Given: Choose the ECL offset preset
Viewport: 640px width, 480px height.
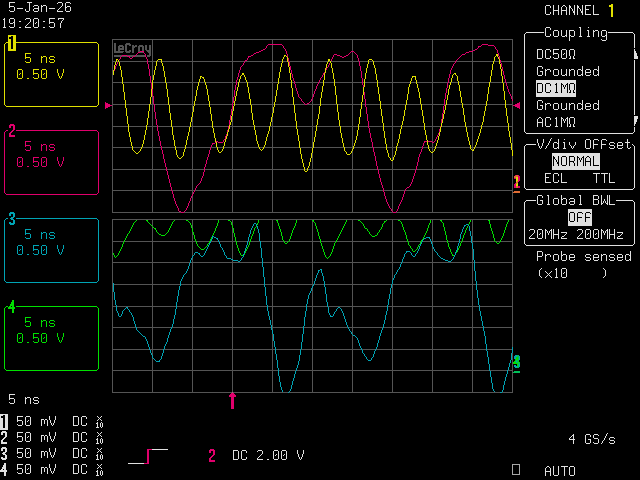Looking at the screenshot, I should click(x=554, y=179).
